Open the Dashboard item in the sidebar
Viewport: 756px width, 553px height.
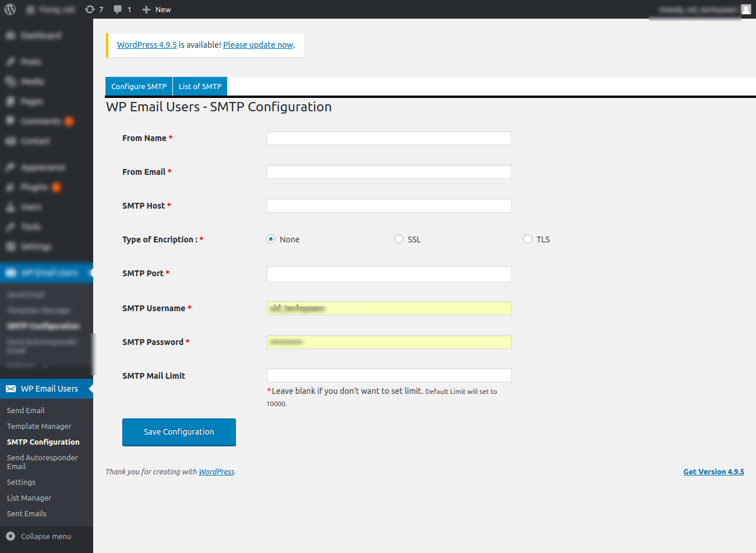[x=47, y=36]
